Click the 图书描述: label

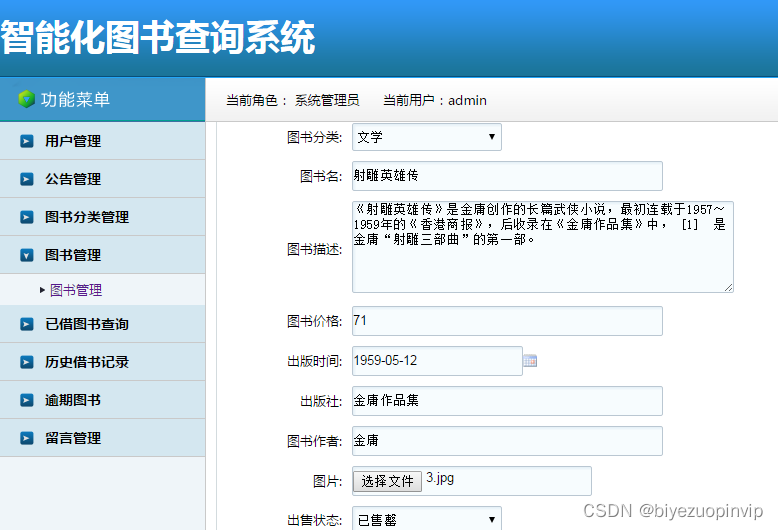[x=315, y=249]
